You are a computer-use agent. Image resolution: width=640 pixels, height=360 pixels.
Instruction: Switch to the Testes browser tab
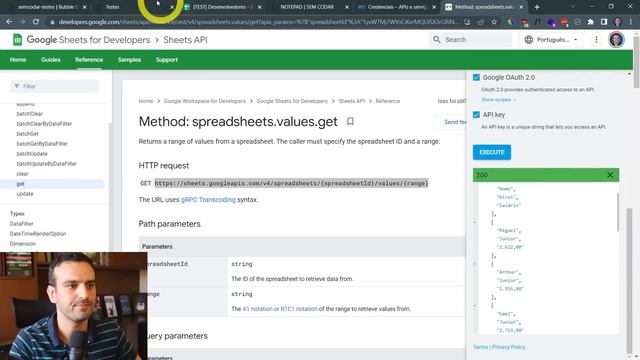112,7
